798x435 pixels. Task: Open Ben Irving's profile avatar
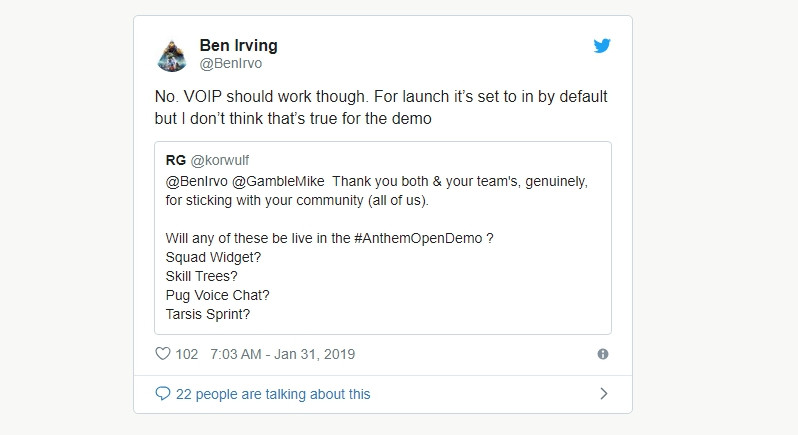pos(172,55)
